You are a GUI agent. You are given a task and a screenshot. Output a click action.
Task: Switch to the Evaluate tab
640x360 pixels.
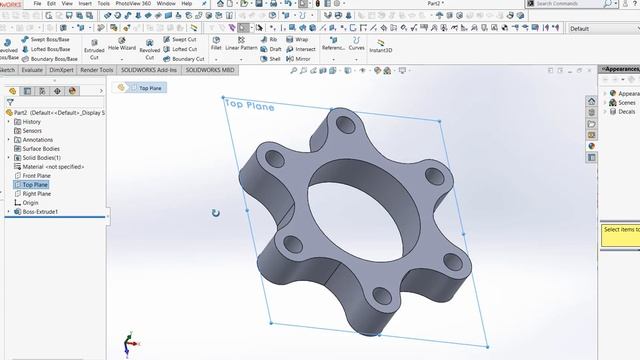point(32,70)
